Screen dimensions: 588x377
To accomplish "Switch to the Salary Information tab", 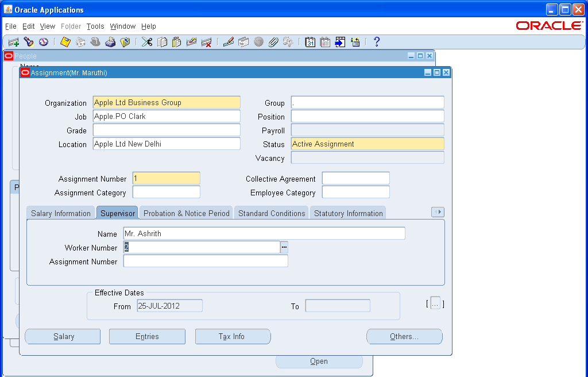I will coord(60,212).
